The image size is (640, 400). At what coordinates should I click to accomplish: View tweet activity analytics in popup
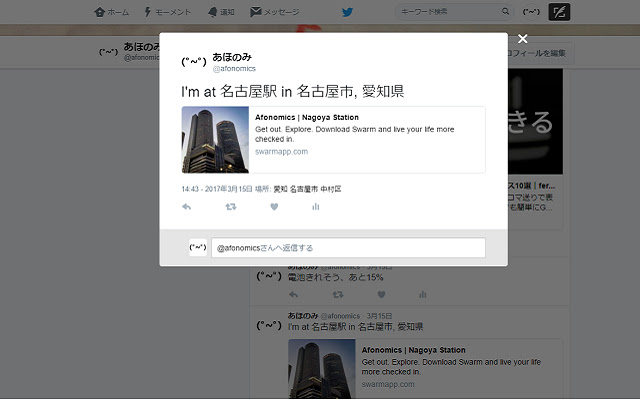[x=316, y=207]
